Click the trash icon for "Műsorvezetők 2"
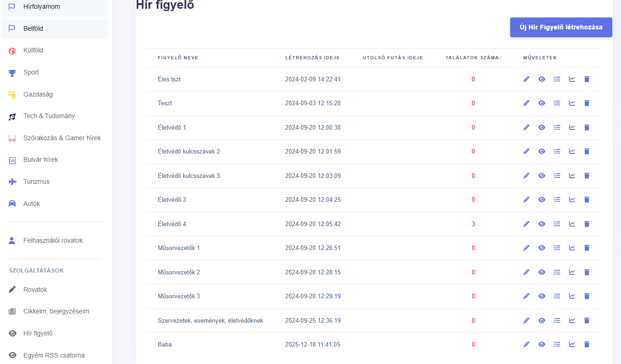Viewport: 621px width, 364px height. pos(586,272)
